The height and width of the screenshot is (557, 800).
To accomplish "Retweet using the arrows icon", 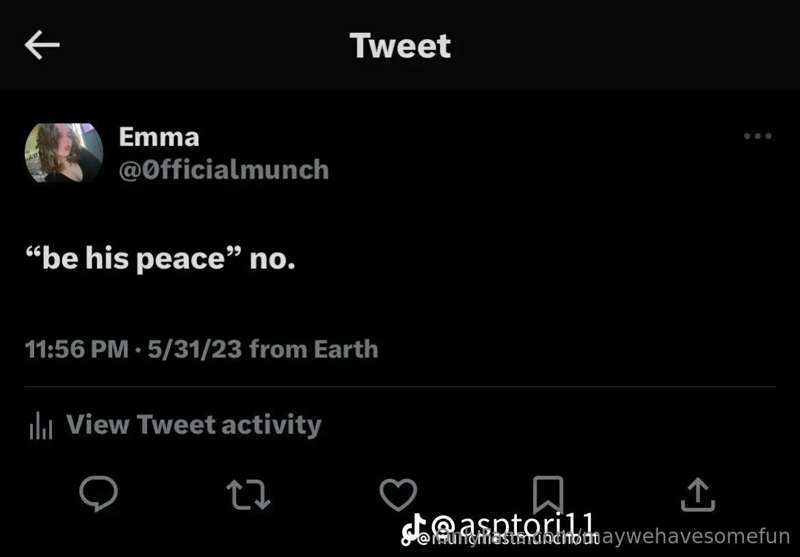I will coord(248,495).
